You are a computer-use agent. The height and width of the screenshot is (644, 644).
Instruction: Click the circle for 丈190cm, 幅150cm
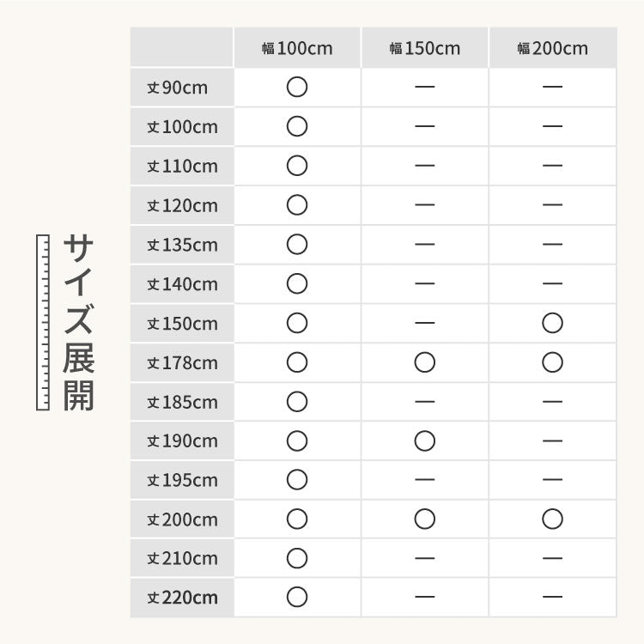[424, 441]
